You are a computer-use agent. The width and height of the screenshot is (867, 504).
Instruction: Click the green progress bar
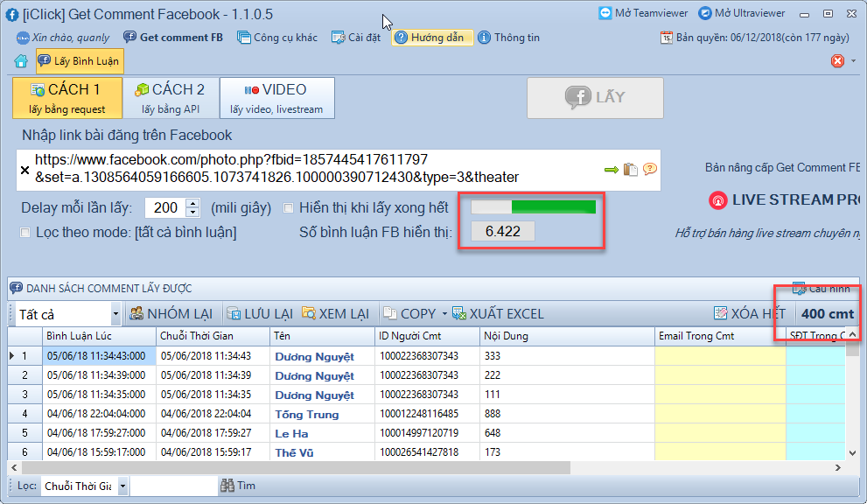tap(534, 207)
